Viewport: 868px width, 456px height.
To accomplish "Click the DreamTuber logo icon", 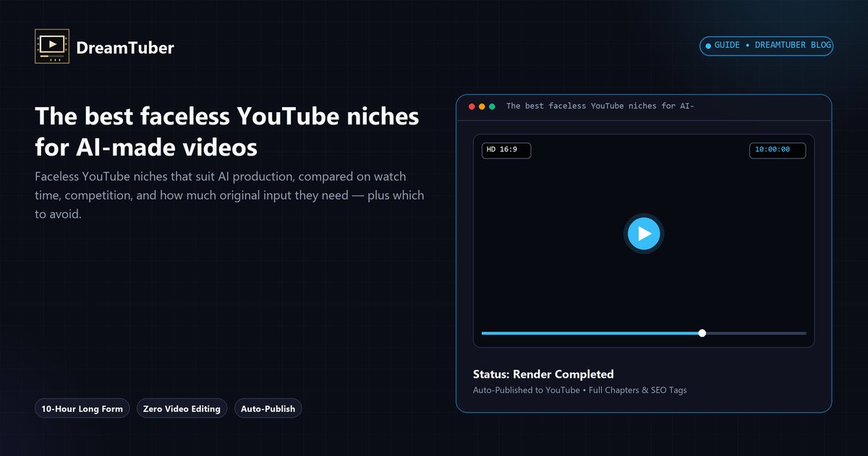I will click(52, 46).
